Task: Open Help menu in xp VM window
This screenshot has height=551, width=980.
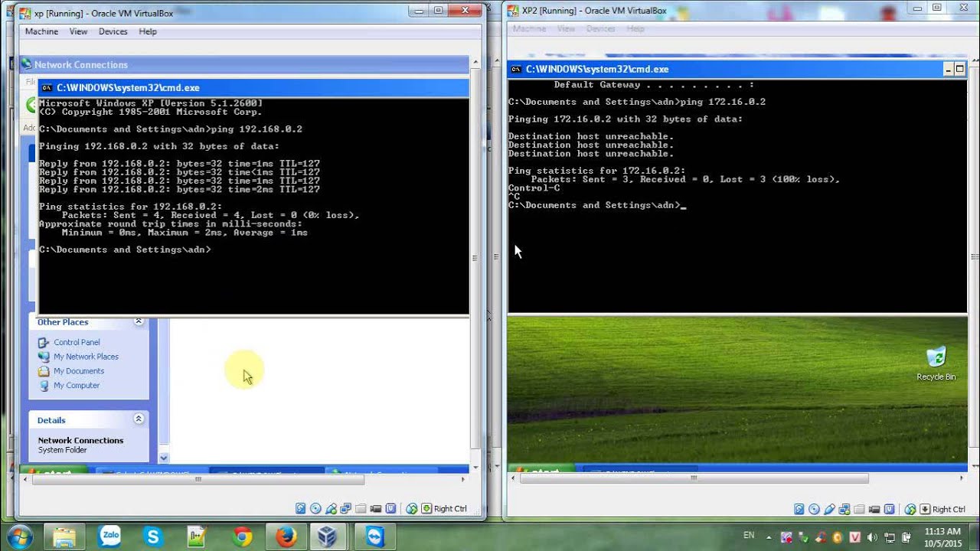Action: pos(148,31)
